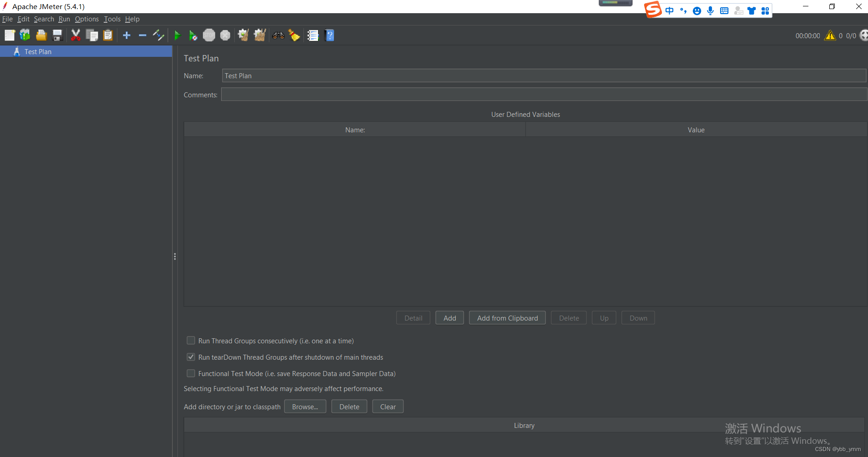Click the Library table header
Screen dimensions: 868x457
tap(524, 425)
